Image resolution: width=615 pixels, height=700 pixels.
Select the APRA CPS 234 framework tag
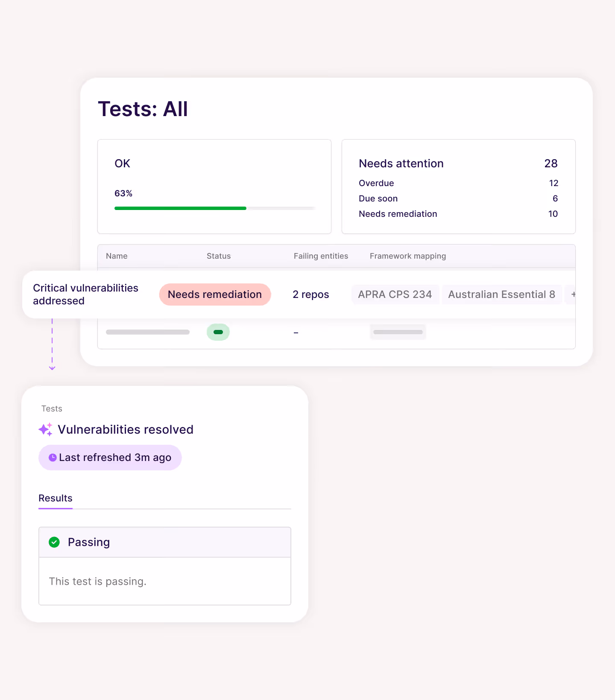395,295
